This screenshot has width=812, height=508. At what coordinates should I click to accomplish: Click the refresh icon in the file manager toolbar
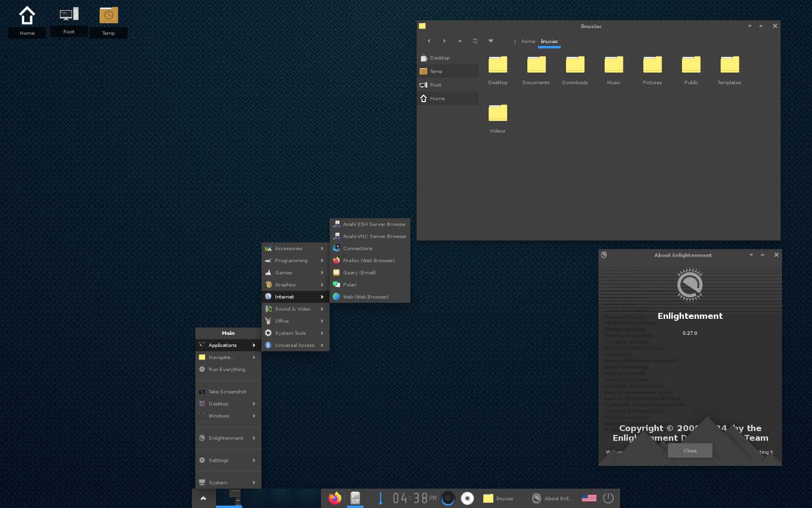coord(475,41)
